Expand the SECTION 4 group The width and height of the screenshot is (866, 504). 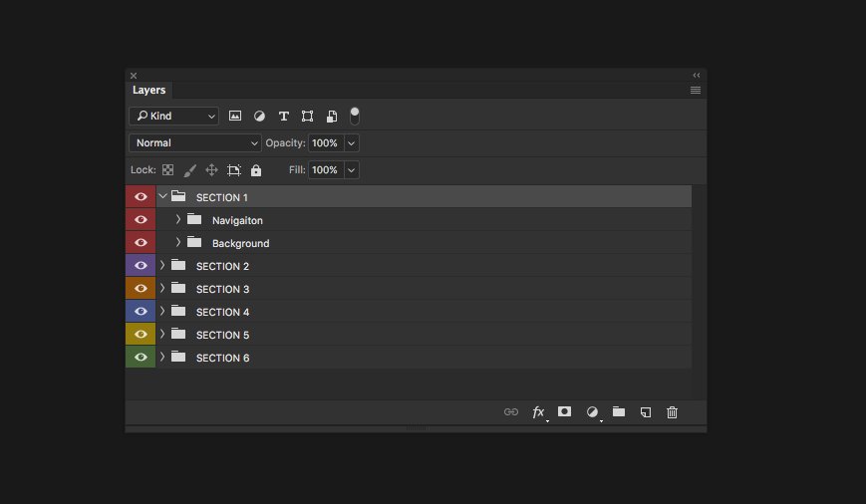161,311
